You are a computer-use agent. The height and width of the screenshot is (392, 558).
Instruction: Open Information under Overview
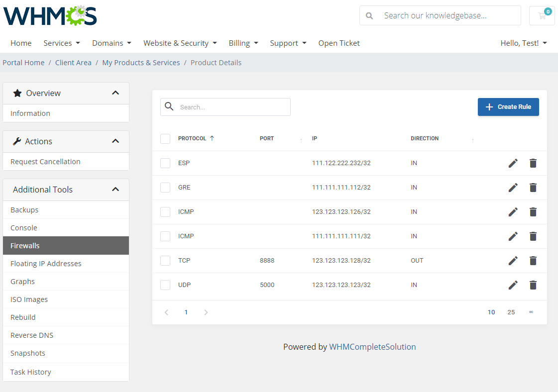pyautogui.click(x=66, y=113)
